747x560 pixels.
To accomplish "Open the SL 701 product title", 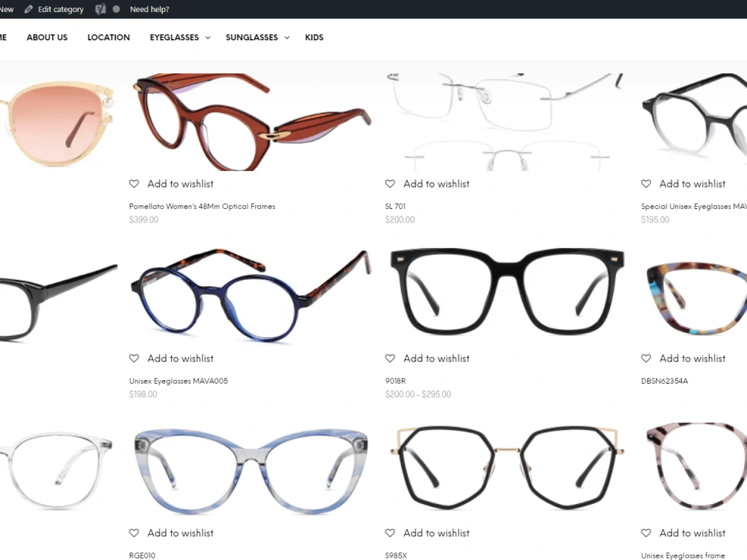I will coord(395,206).
